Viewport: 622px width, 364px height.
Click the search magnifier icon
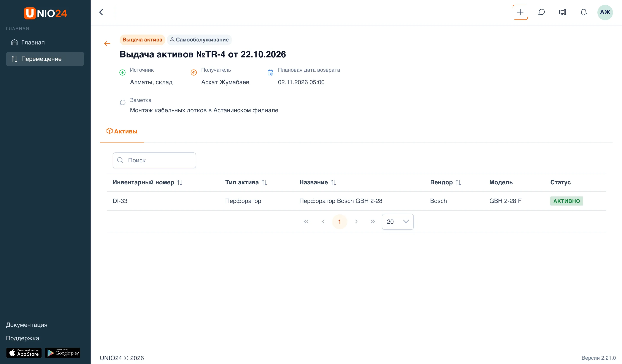tap(120, 160)
